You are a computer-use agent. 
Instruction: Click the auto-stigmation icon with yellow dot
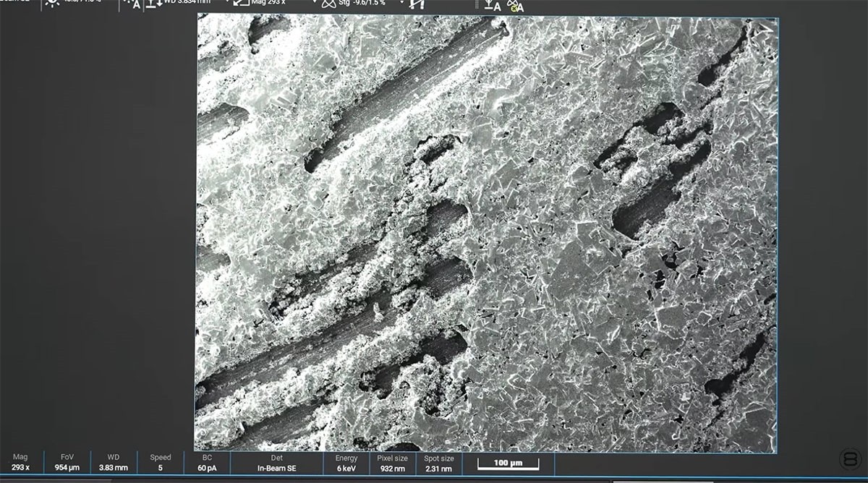[515, 6]
